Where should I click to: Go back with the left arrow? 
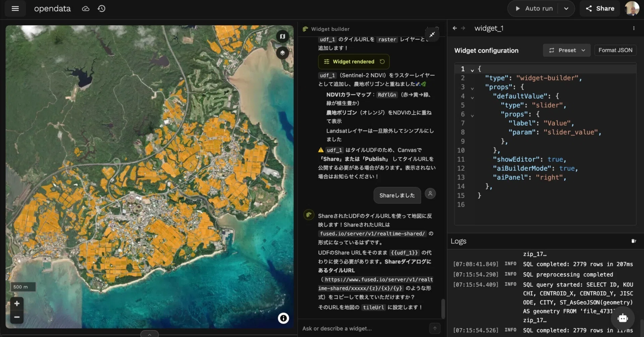coord(455,29)
